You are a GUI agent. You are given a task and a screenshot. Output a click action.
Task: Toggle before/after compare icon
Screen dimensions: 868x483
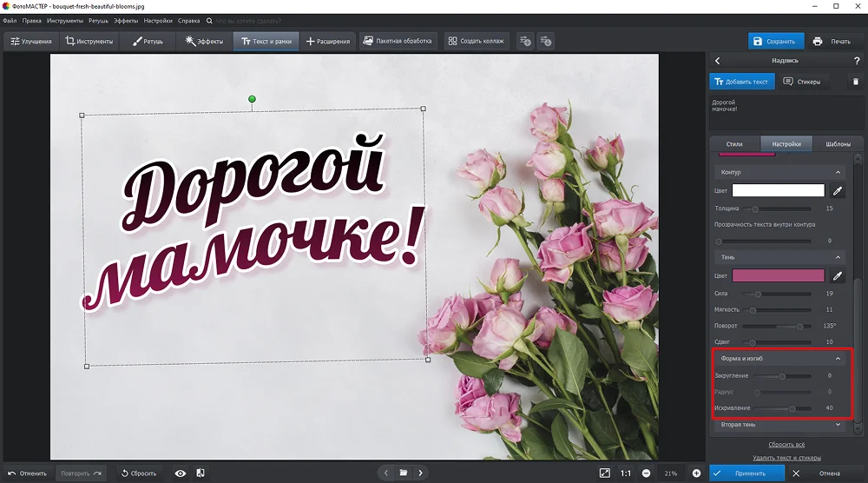tap(201, 473)
